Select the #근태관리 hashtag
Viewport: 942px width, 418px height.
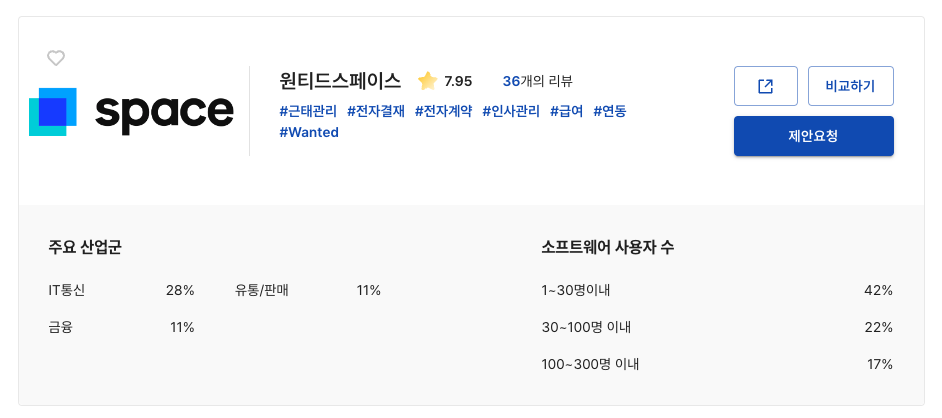(308, 111)
